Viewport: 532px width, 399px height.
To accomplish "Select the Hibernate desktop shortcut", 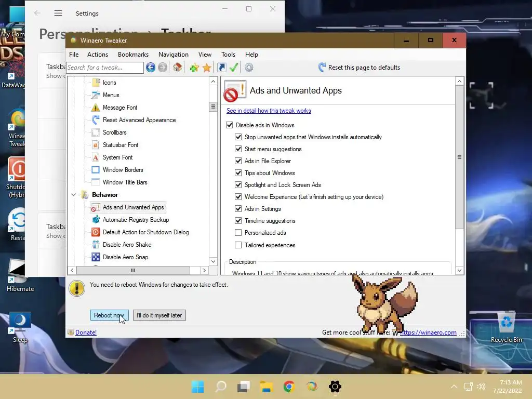I will point(19,275).
